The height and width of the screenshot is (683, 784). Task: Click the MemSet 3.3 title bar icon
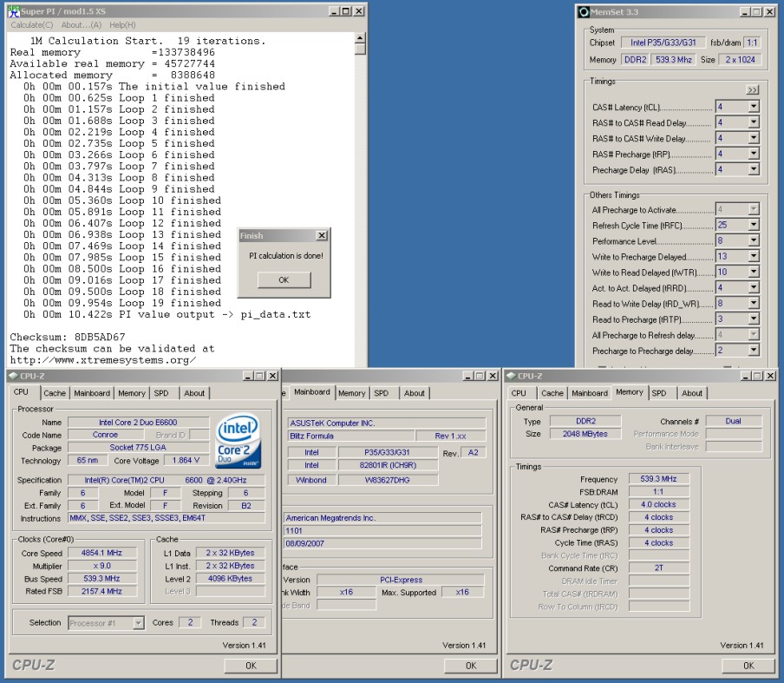coord(584,11)
